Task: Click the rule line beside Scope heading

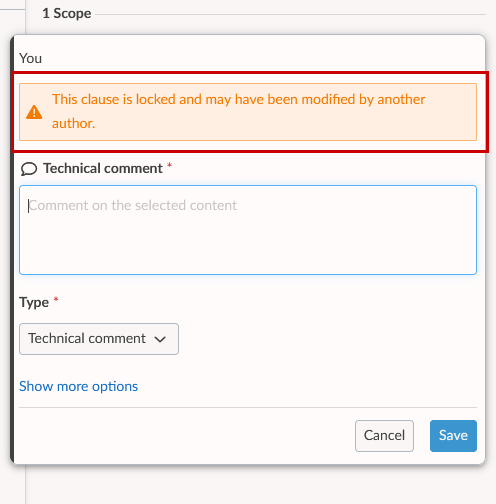Action: click(x=290, y=14)
